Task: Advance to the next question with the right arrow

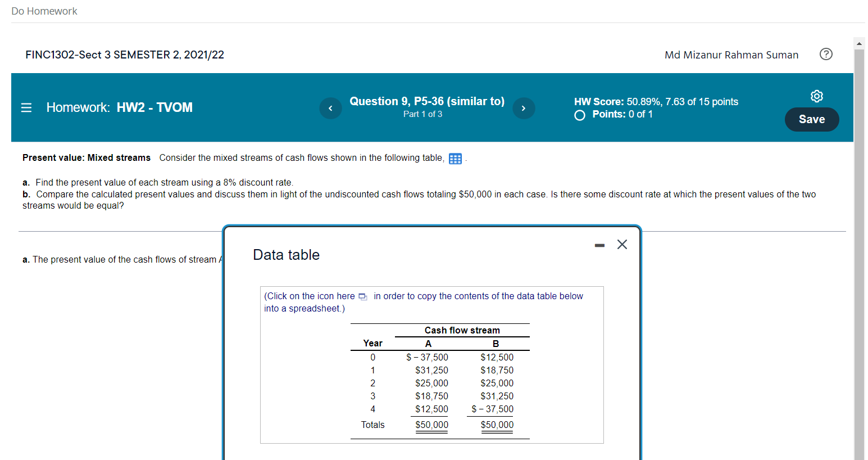Action: (x=524, y=108)
